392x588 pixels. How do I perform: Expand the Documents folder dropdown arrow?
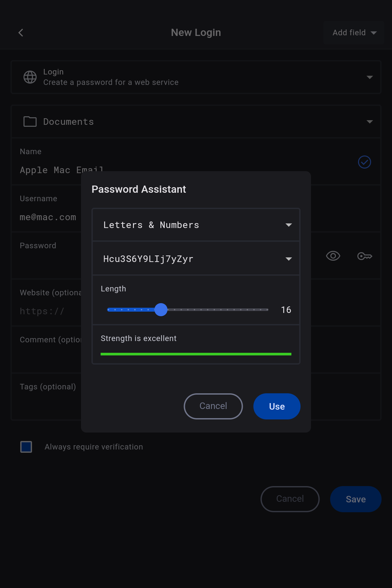[369, 122]
